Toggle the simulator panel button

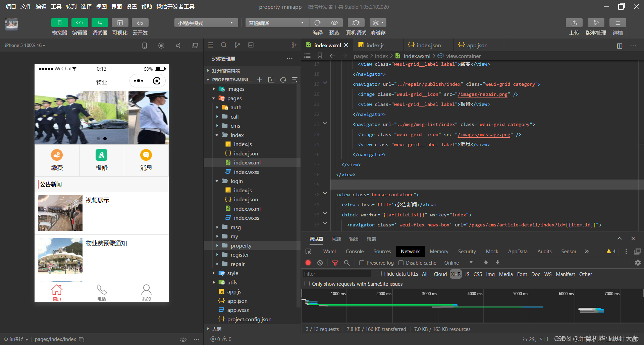(x=59, y=23)
